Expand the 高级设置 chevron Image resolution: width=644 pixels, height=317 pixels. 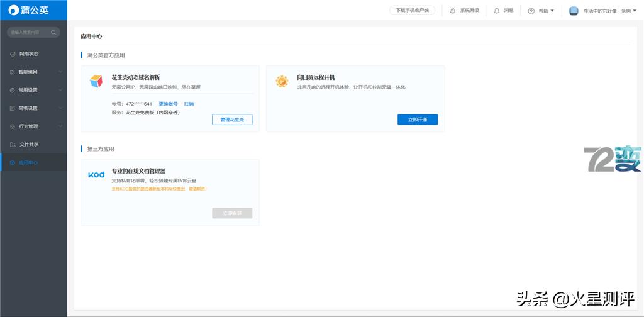(60, 108)
